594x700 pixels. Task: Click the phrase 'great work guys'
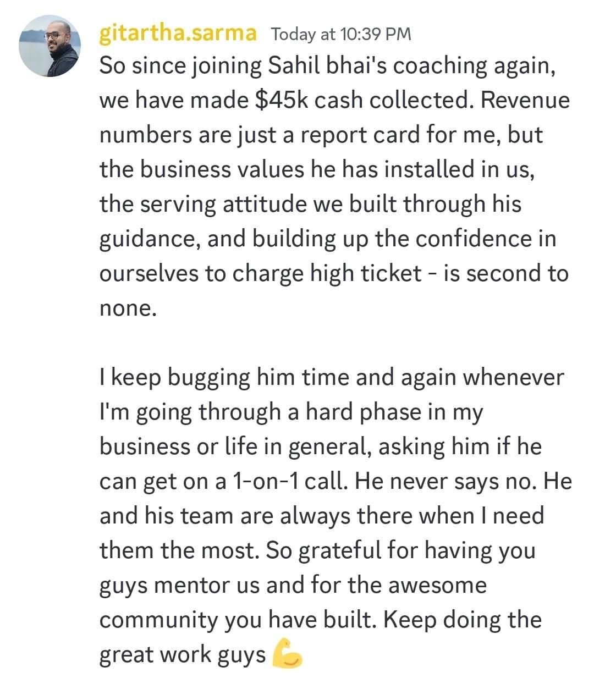[x=183, y=654]
